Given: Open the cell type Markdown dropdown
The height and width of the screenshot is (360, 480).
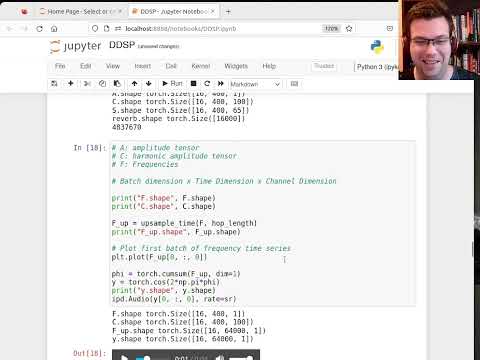Looking at the screenshot, I should (255, 84).
